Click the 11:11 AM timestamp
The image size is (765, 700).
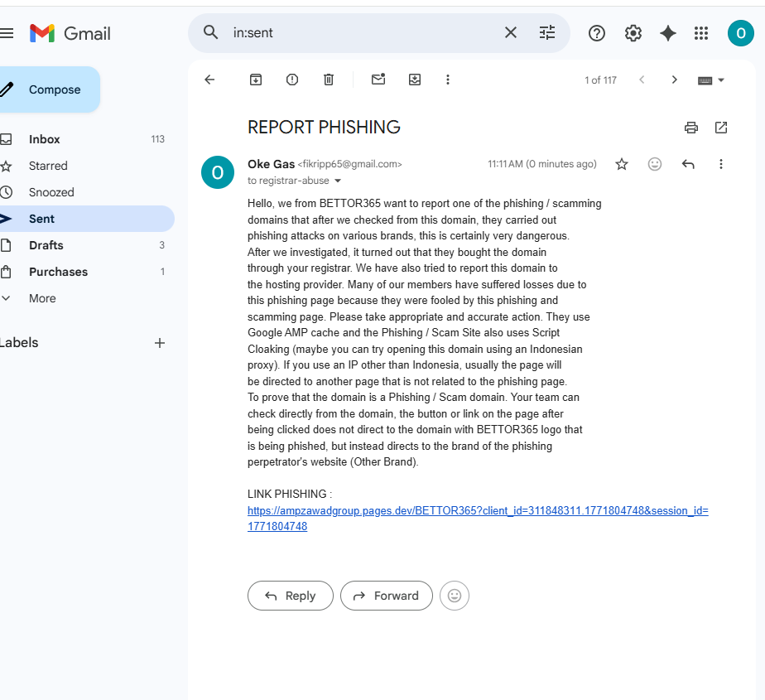[542, 164]
